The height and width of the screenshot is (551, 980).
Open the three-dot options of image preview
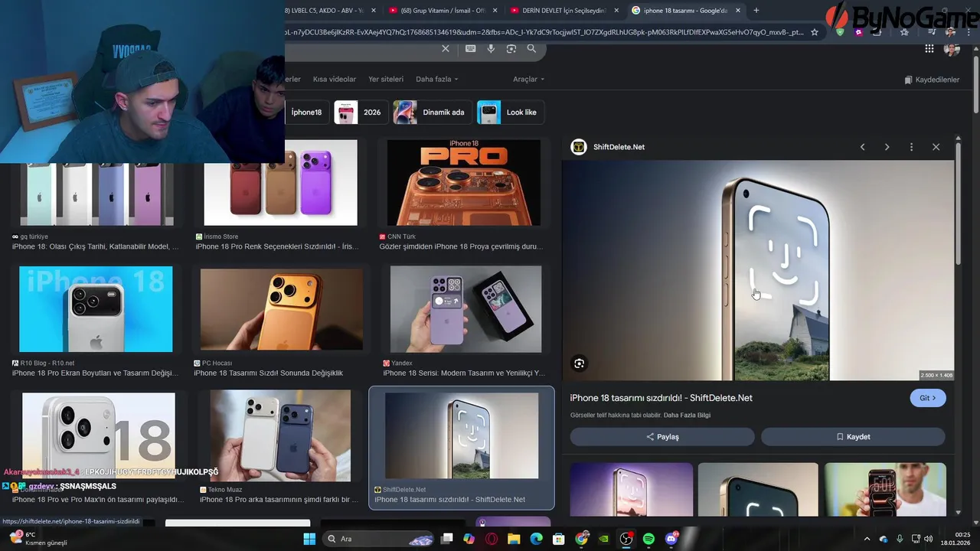click(911, 147)
